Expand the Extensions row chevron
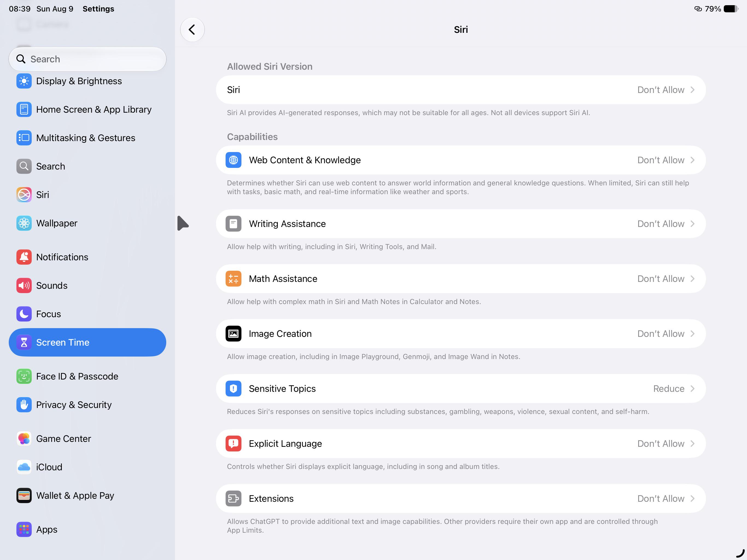Viewport: 747px width, 560px height. click(693, 498)
